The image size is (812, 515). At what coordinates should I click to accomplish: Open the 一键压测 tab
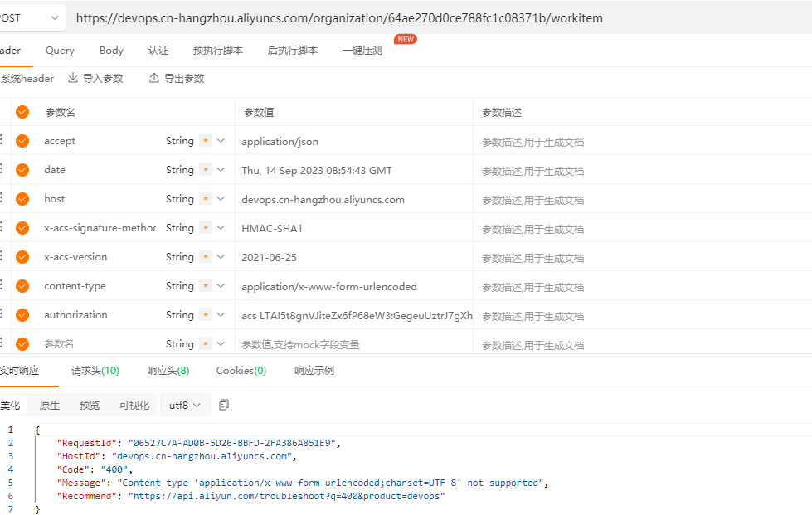pyautogui.click(x=362, y=51)
